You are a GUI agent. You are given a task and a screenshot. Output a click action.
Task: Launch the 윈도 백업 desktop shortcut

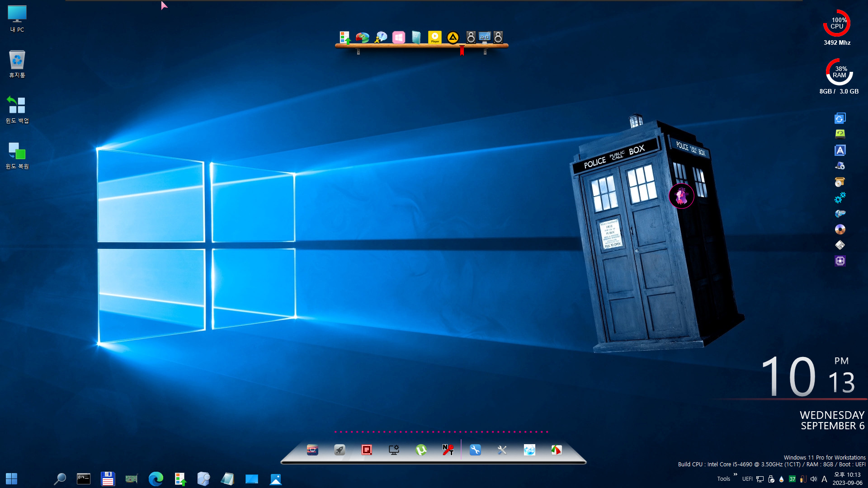[x=17, y=110]
